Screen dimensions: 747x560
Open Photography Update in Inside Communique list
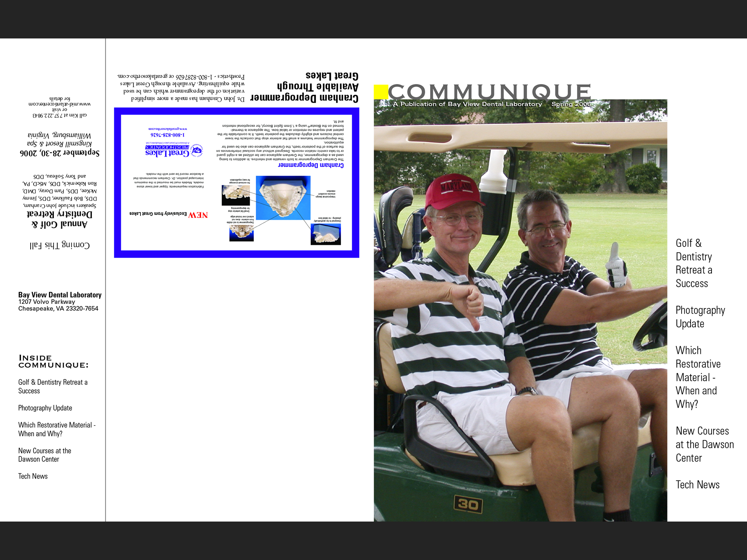click(45, 408)
